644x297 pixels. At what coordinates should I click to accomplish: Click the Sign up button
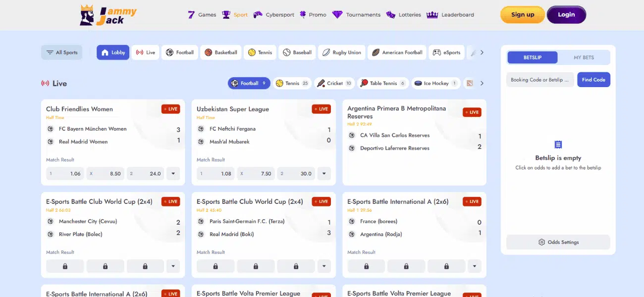(x=523, y=15)
